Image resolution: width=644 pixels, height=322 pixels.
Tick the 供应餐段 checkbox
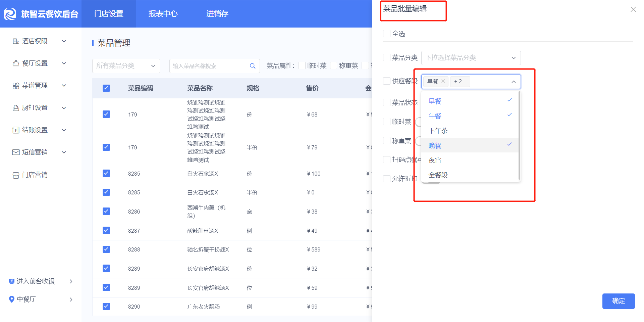[x=387, y=81]
